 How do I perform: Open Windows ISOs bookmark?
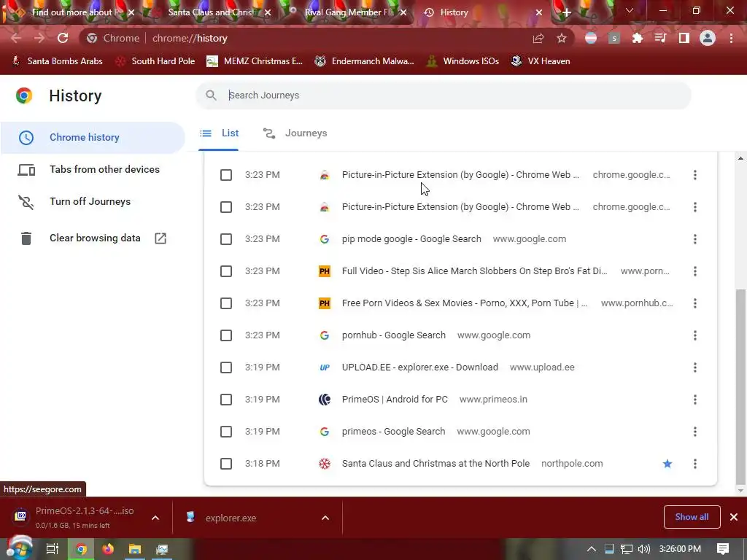click(x=463, y=61)
